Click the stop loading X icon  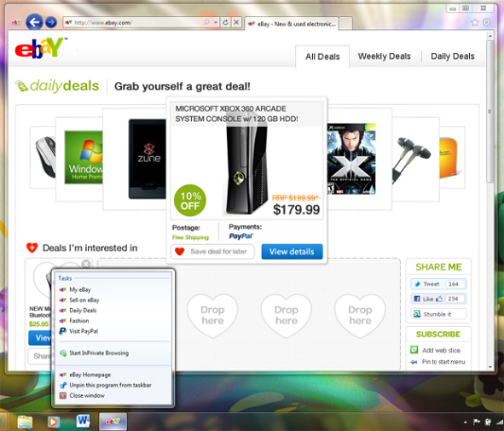[236, 22]
